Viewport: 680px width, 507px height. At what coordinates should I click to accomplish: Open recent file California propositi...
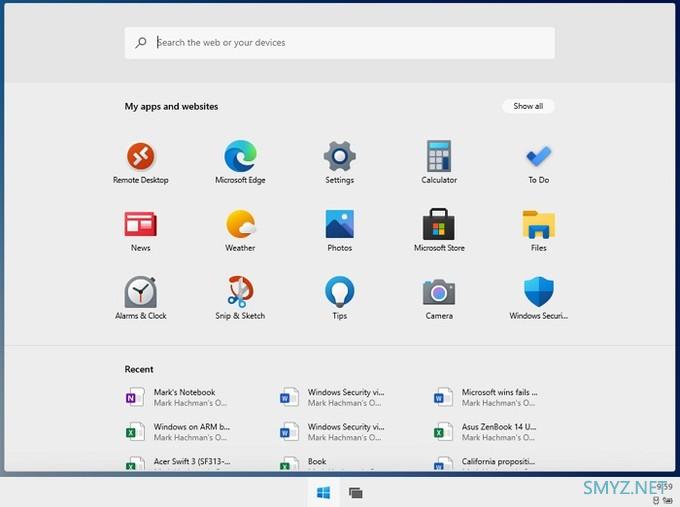click(486, 463)
